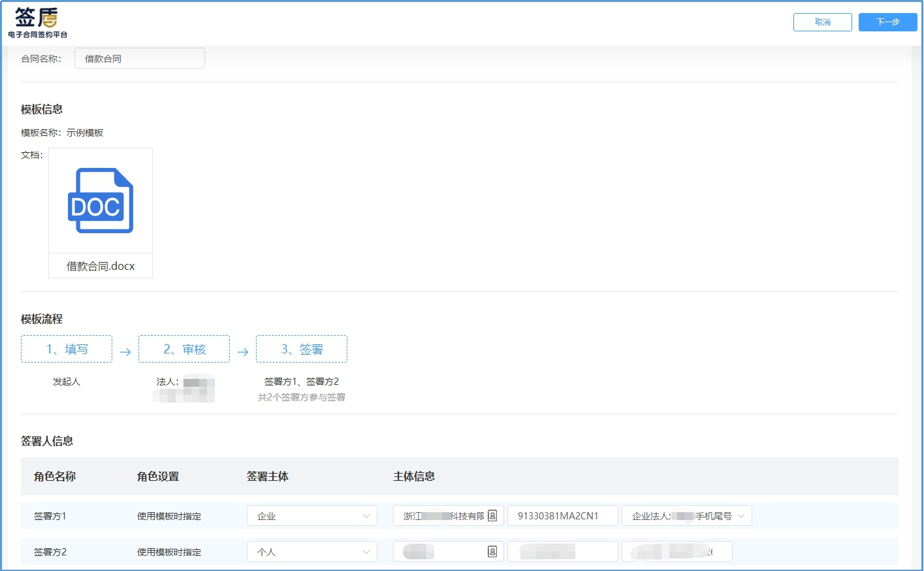
Task: Open the 签署主体 dropdown showing 个人
Action: click(312, 551)
